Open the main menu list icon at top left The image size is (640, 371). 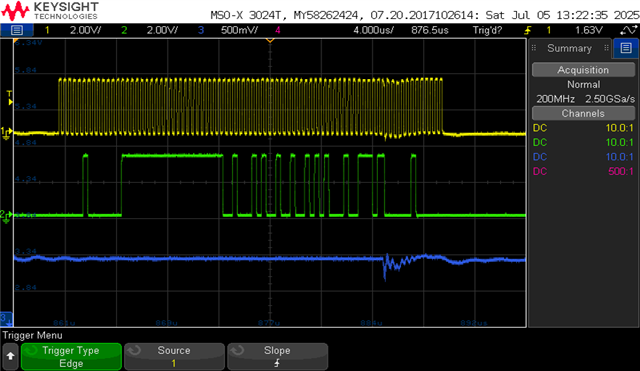[x=17, y=30]
